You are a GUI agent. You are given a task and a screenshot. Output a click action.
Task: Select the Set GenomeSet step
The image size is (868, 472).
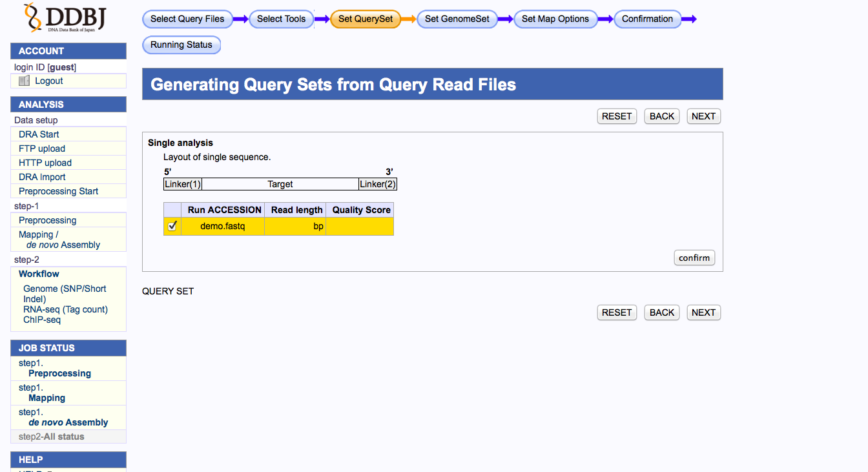pyautogui.click(x=457, y=19)
